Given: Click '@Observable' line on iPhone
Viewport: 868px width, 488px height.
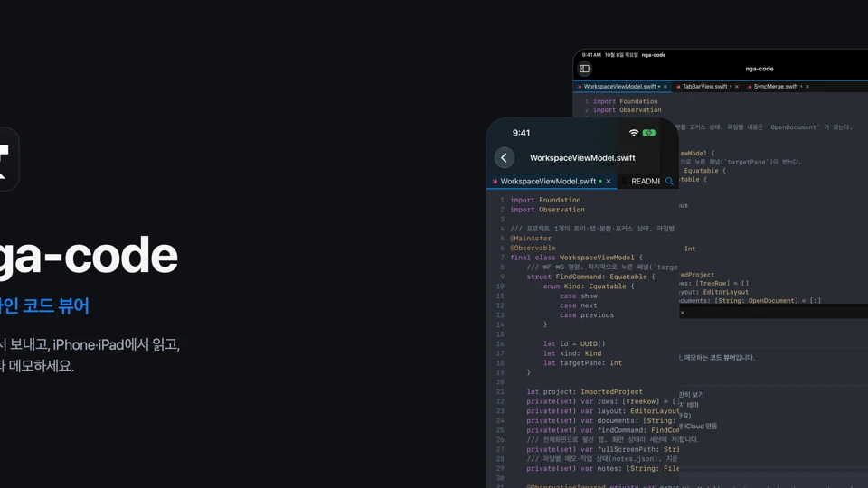Looking at the screenshot, I should pos(533,248).
